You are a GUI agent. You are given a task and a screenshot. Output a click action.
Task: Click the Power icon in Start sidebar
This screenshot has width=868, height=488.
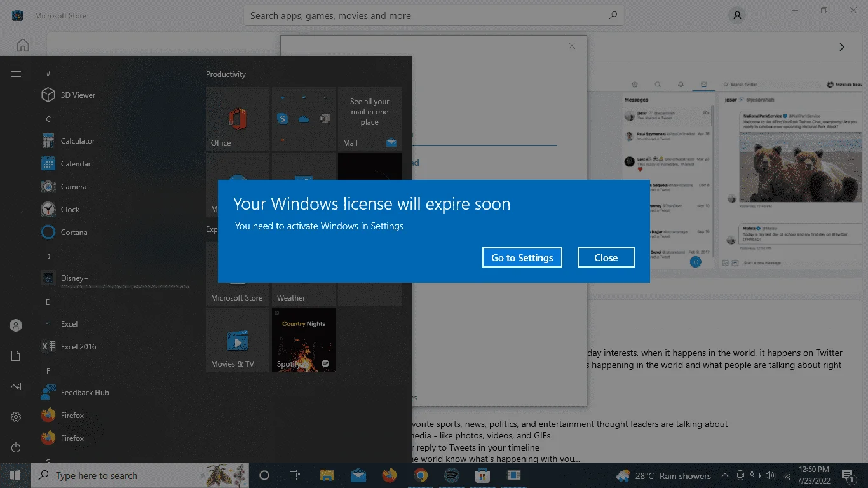tap(16, 447)
